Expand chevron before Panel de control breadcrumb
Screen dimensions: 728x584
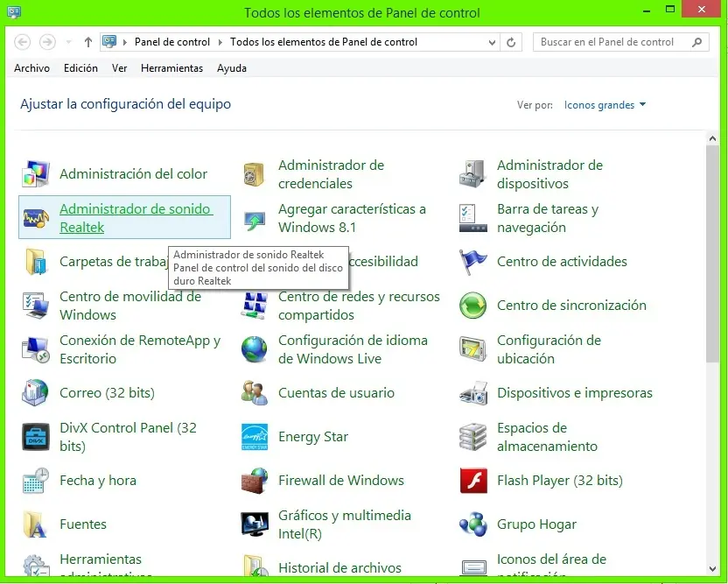(x=124, y=42)
